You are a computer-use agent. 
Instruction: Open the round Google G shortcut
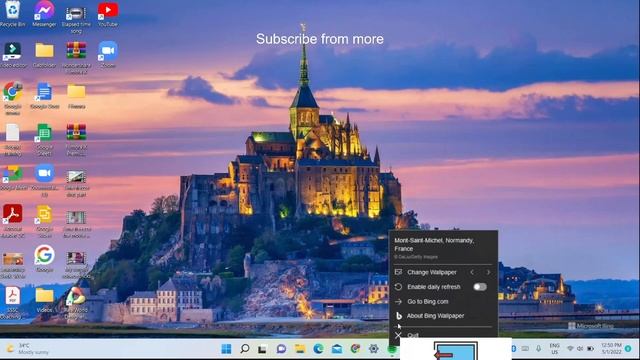44,258
